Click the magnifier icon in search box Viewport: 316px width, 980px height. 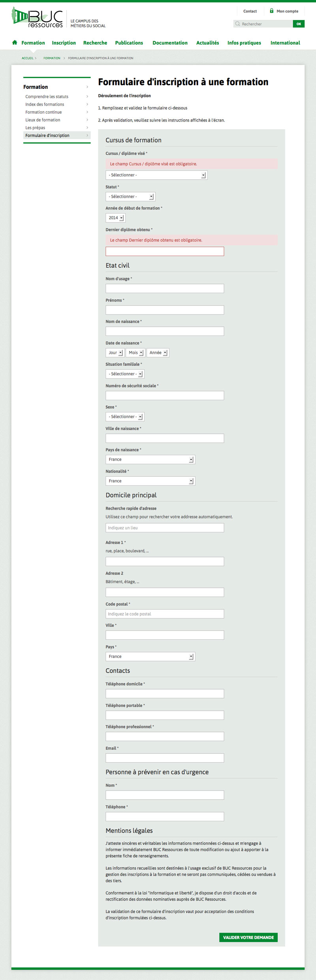click(x=237, y=24)
